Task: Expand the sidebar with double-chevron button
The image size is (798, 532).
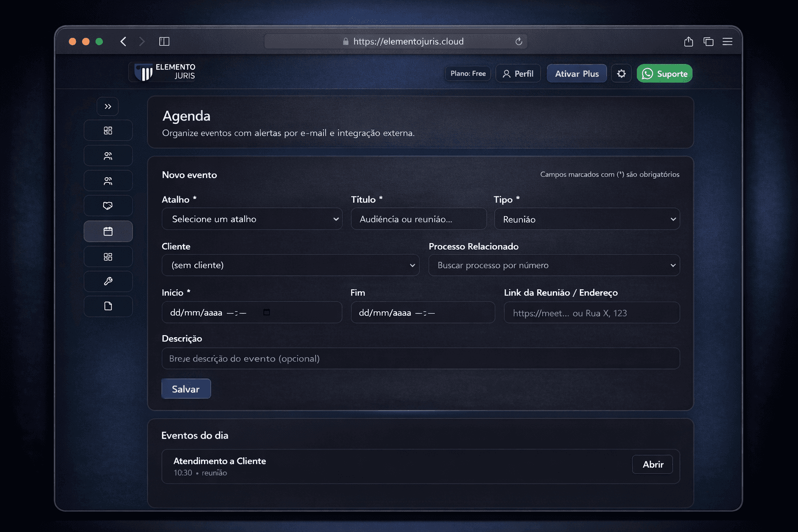Action: 108,107
